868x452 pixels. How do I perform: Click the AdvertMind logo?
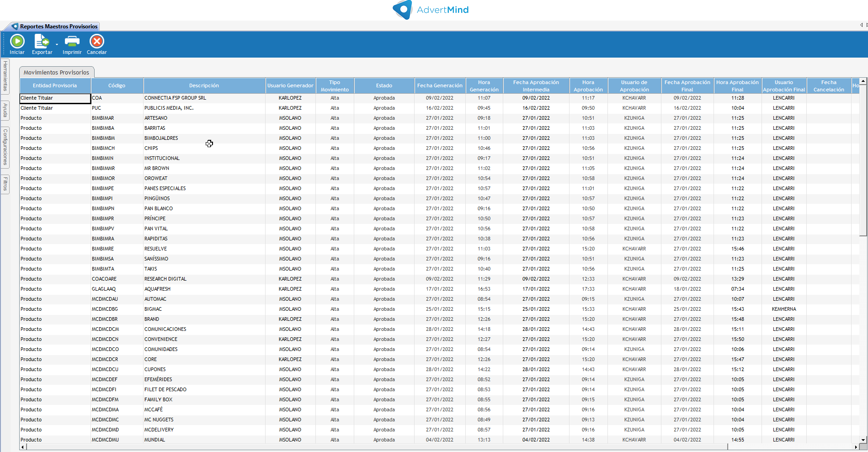(x=431, y=10)
